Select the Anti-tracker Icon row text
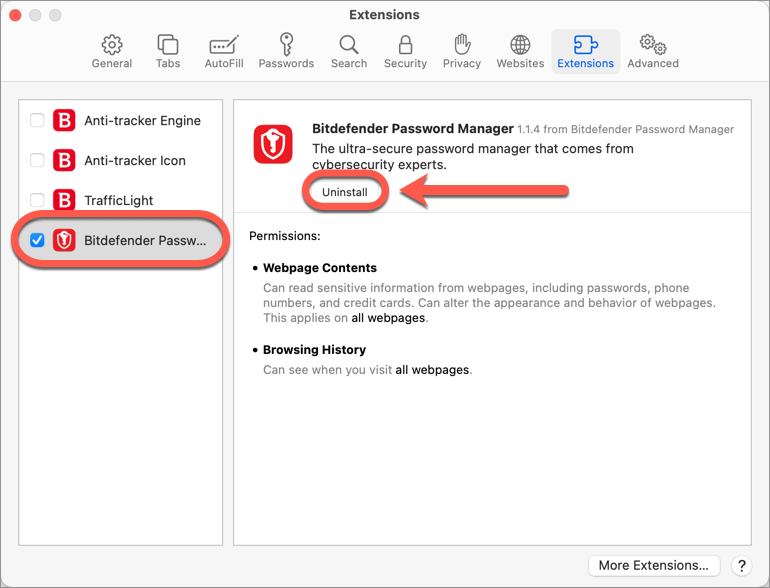The height and width of the screenshot is (588, 770). (x=135, y=160)
